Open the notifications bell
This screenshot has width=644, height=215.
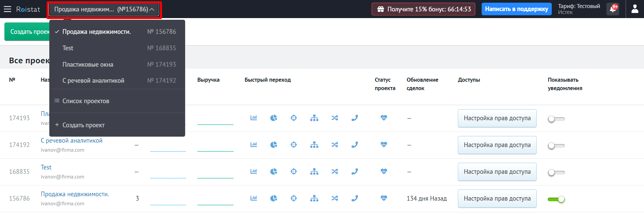[612, 9]
